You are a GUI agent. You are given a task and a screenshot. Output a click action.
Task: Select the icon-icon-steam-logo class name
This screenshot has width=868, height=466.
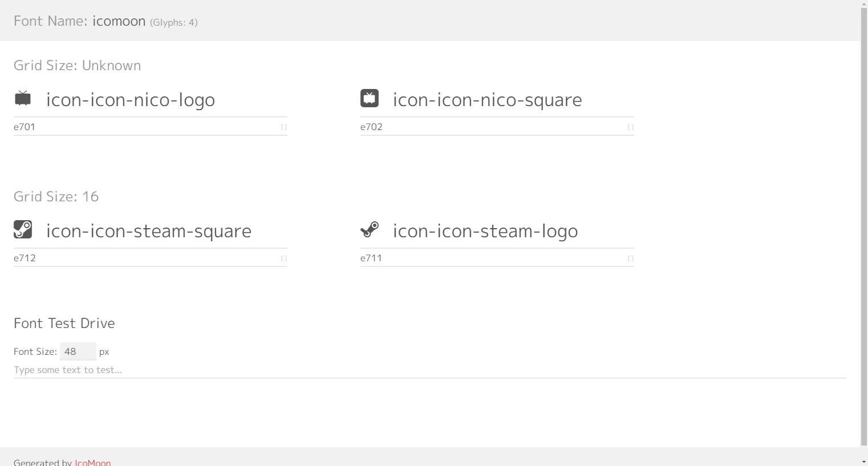pos(485,231)
